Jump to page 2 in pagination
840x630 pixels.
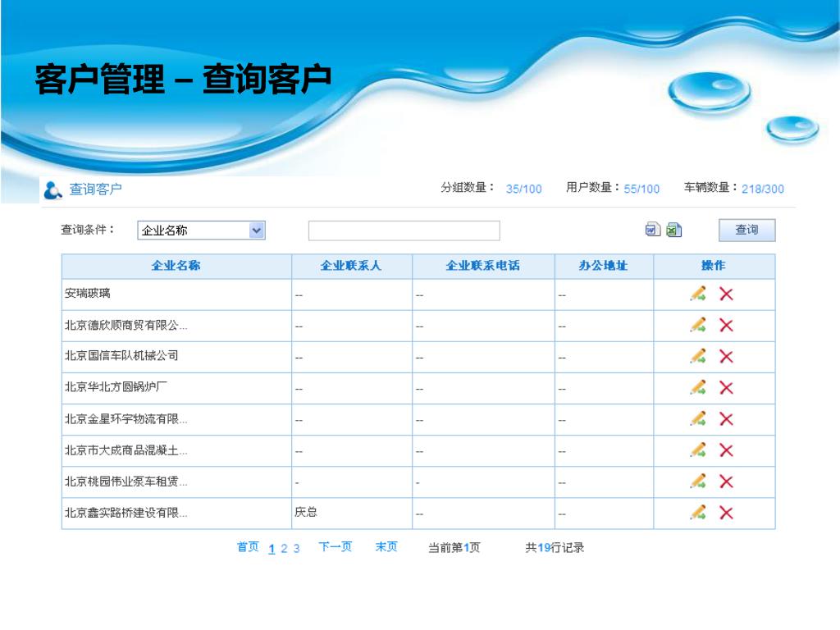coord(284,549)
